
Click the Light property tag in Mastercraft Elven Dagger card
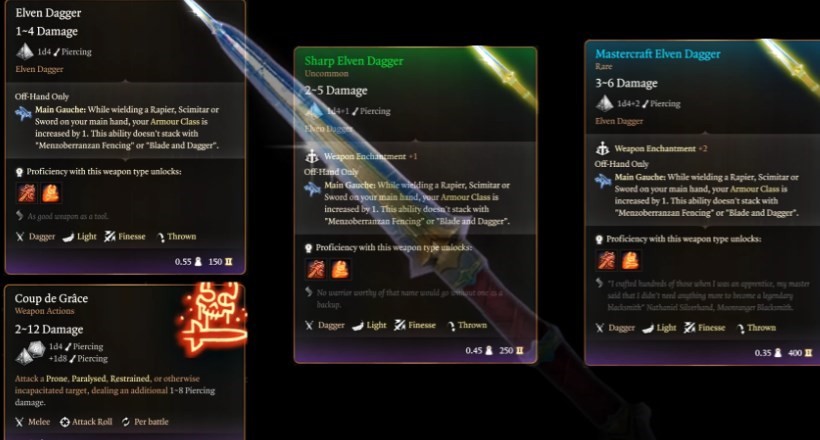[x=659, y=328]
